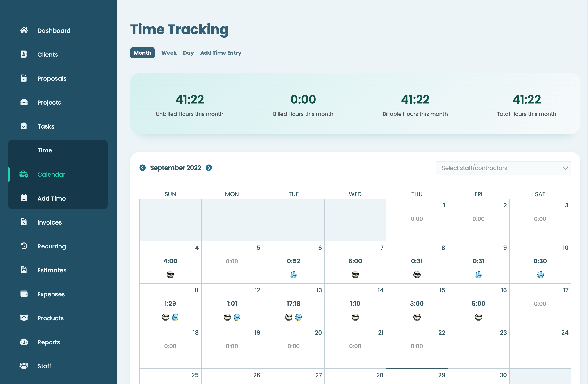588x384 pixels.
Task: Expand the Time sidebar section
Action: pyautogui.click(x=45, y=150)
